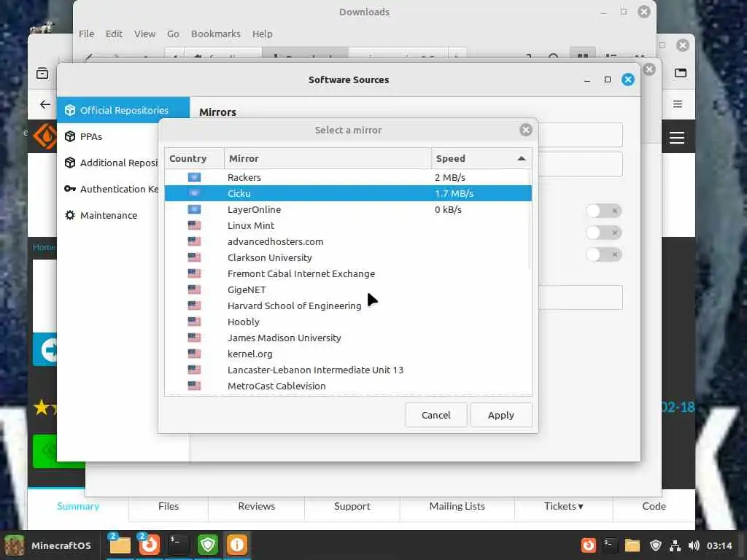Click the Apply button
The image size is (747, 560).
500,415
